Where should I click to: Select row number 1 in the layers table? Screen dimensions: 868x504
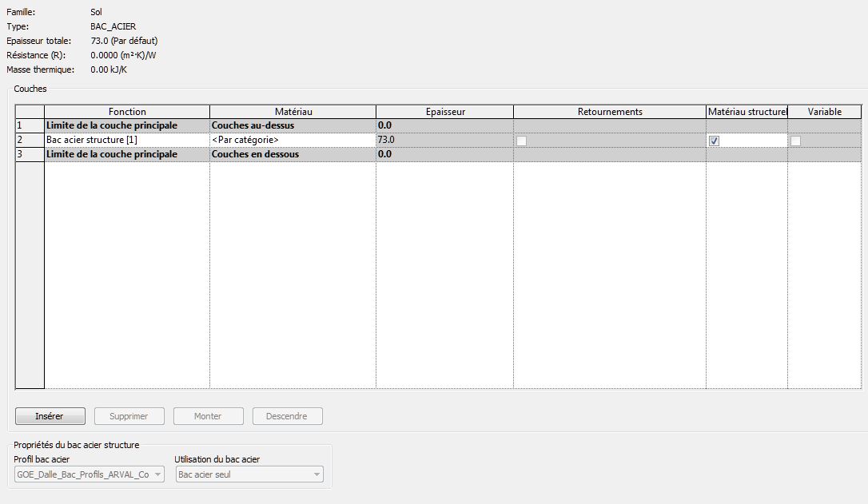point(30,125)
